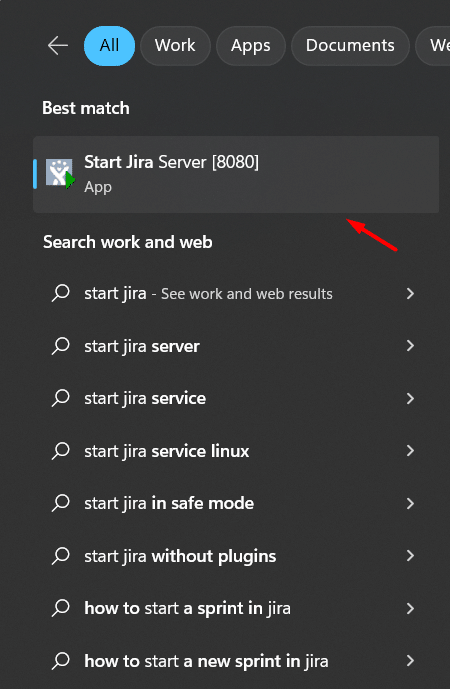The image size is (450, 689).
Task: Click magnifier icon beside 'start jira - See work and web results'
Action: point(61,293)
